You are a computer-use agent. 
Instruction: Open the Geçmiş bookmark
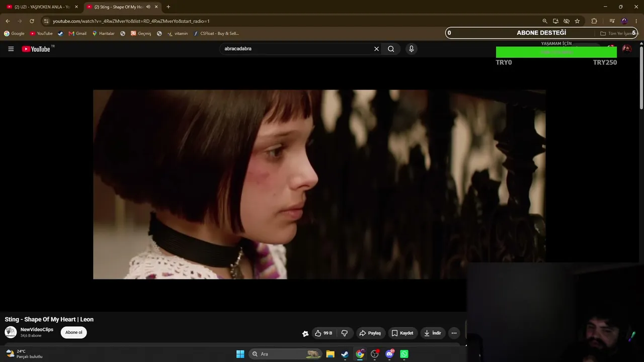141,34
